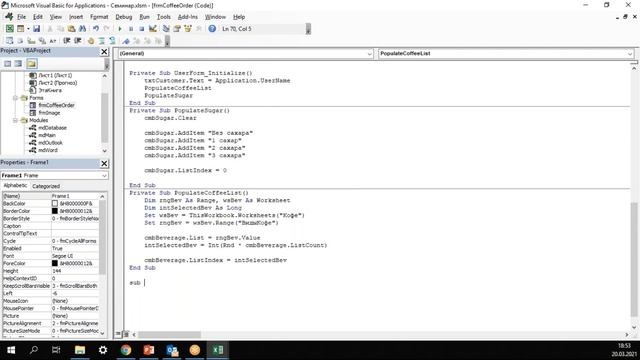Open the Add-Ins menu

click(x=188, y=17)
